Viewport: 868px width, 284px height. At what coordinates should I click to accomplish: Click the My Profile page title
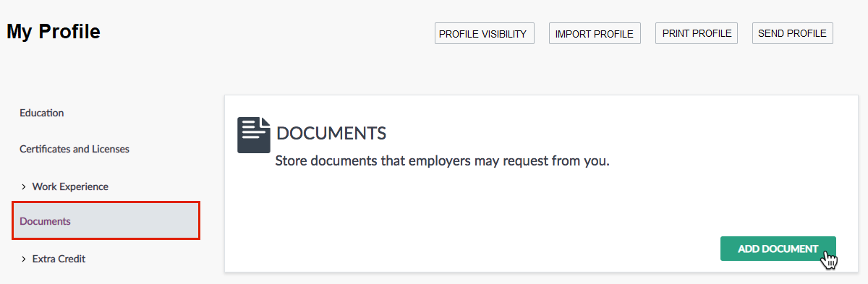pos(54,32)
